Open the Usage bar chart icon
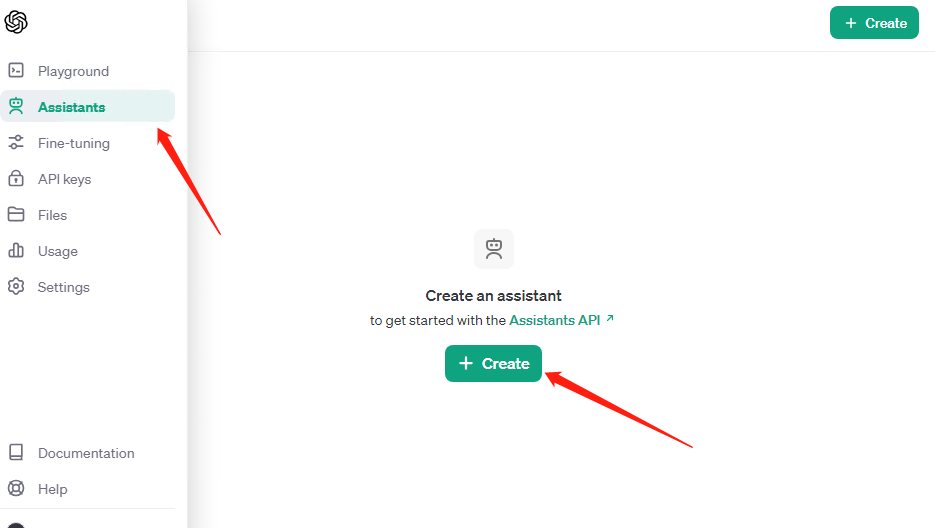The image size is (935, 528). tap(16, 250)
